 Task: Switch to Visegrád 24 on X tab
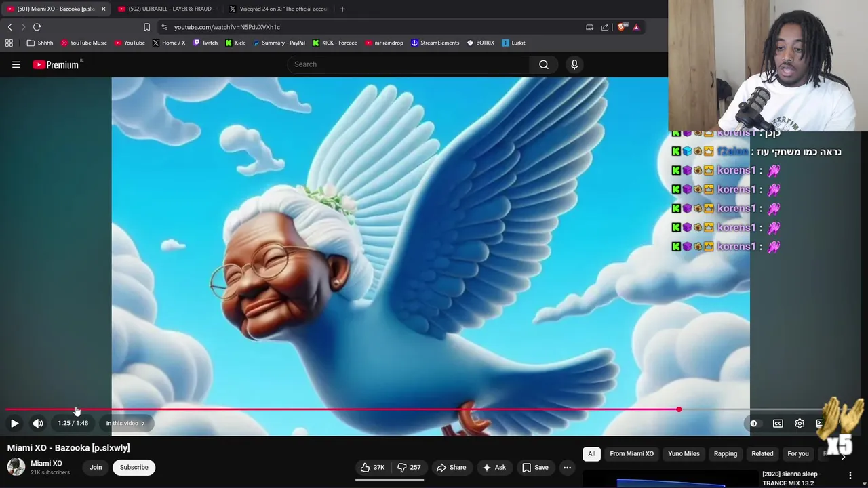click(x=279, y=9)
